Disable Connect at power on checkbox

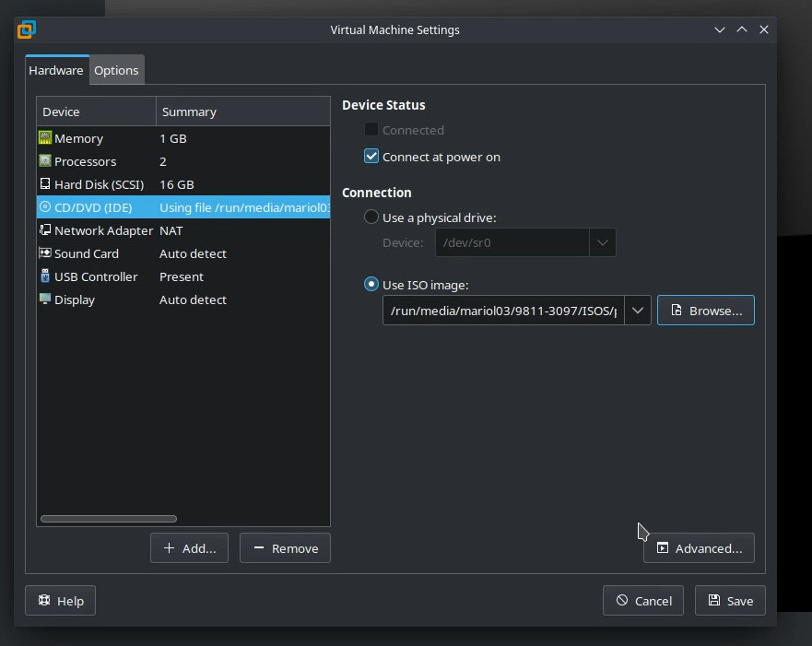coord(371,157)
